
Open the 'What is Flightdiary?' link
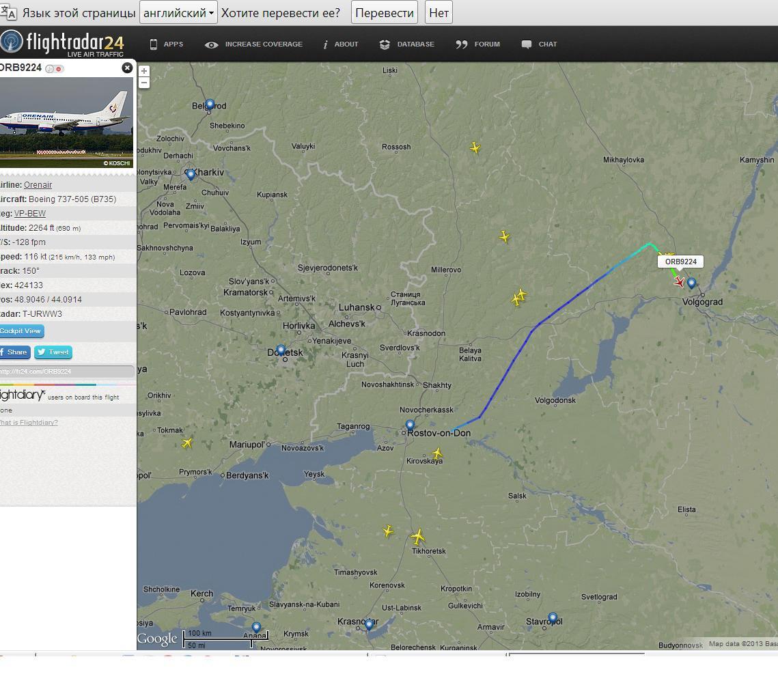(29, 423)
